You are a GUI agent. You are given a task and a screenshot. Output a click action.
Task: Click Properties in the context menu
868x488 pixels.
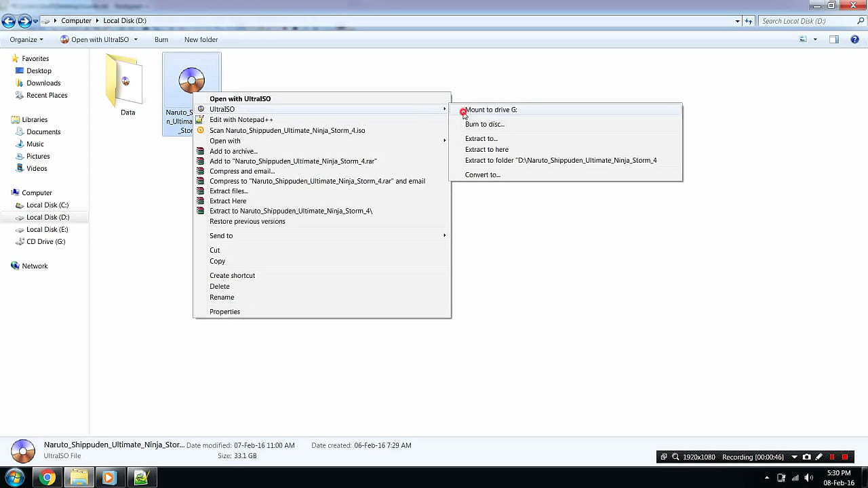(x=224, y=312)
